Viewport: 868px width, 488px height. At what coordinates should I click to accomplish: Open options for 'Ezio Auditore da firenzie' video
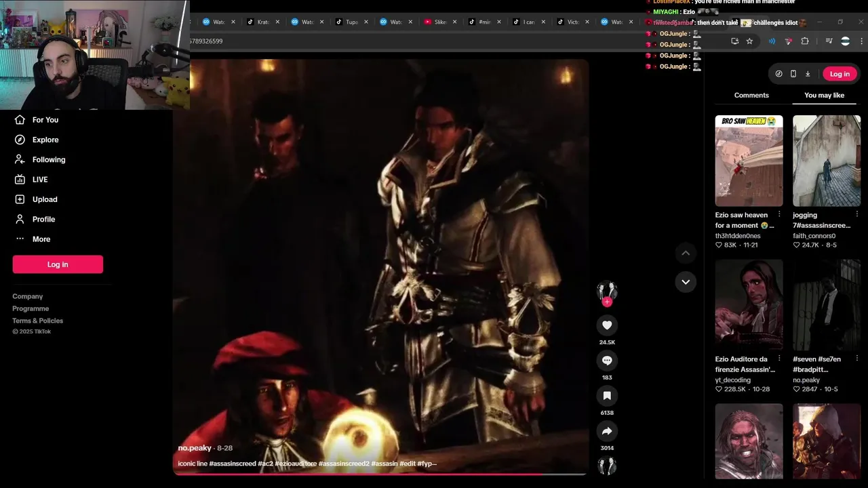click(x=779, y=359)
